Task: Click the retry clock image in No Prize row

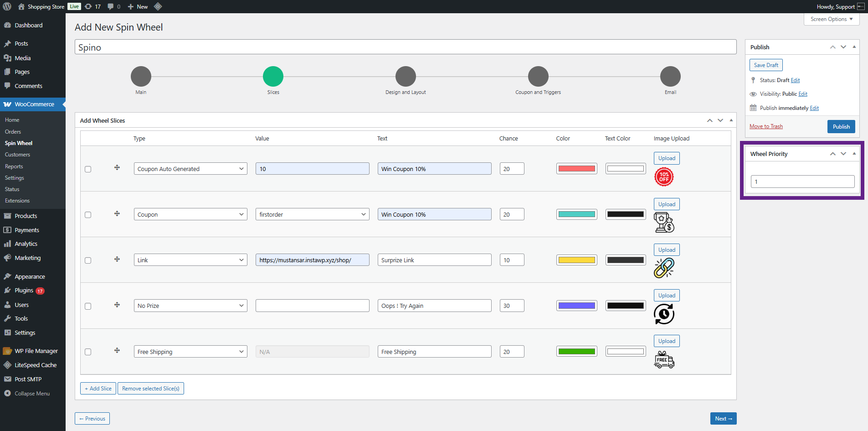Action: [x=664, y=314]
